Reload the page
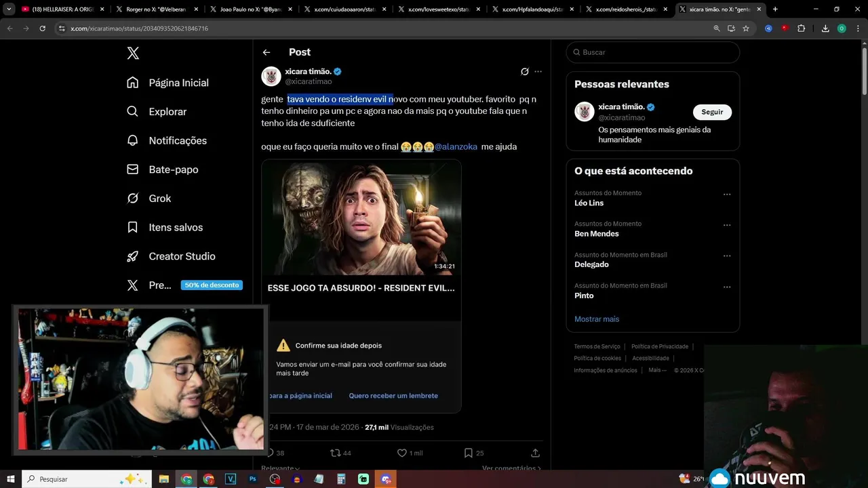 tap(43, 28)
